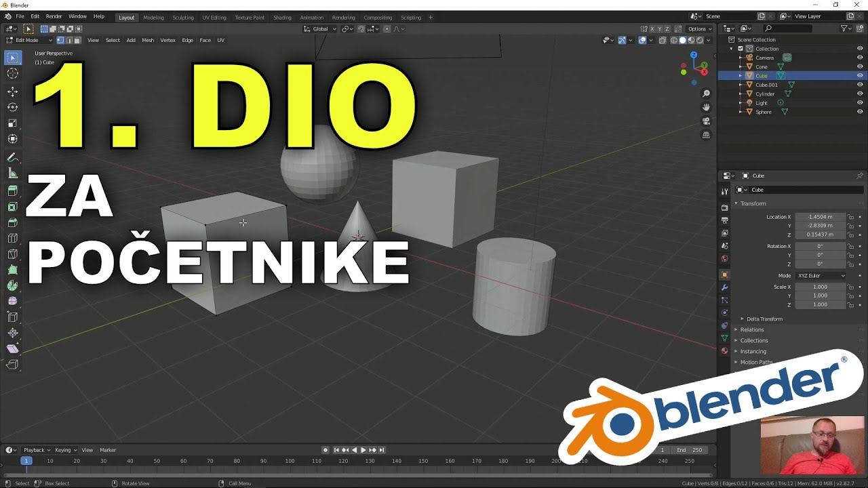The height and width of the screenshot is (488, 868).
Task: Click the Scale Z value field
Action: pyautogui.click(x=820, y=304)
